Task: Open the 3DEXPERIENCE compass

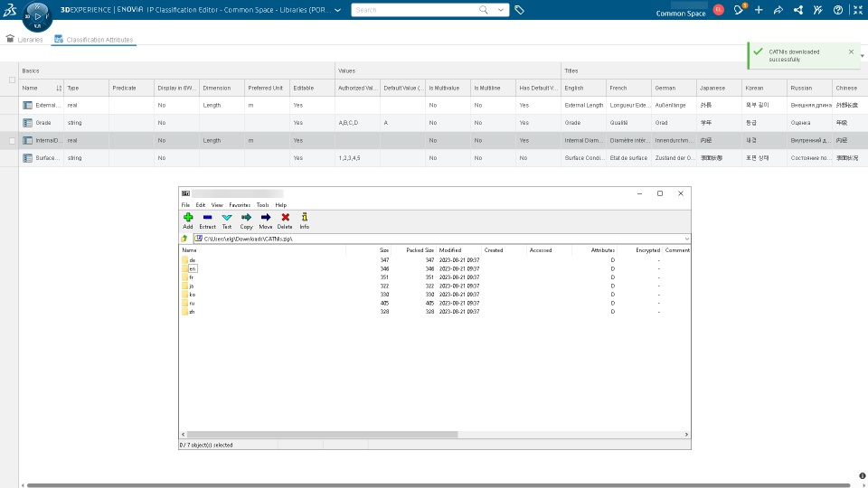Action: tap(37, 16)
